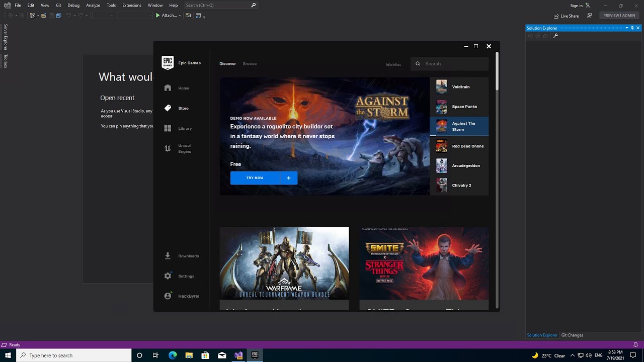Open the Mail app from the taskbar

click(222, 355)
